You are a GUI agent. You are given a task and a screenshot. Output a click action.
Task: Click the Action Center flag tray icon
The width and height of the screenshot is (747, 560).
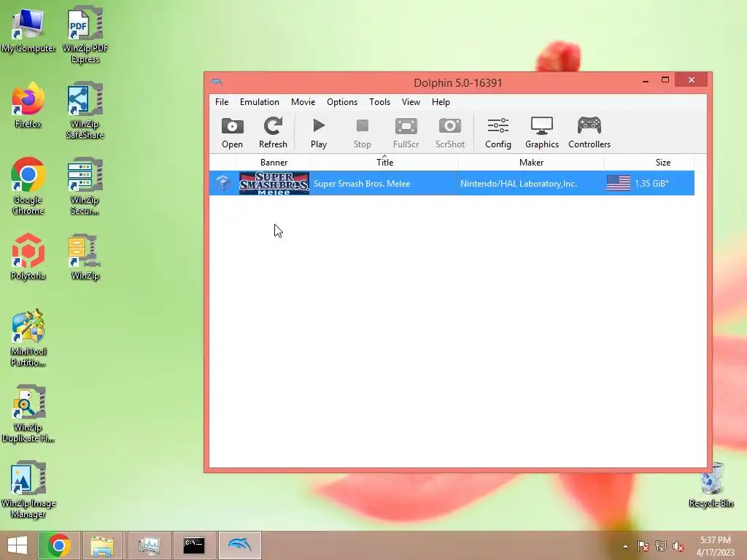point(643,546)
